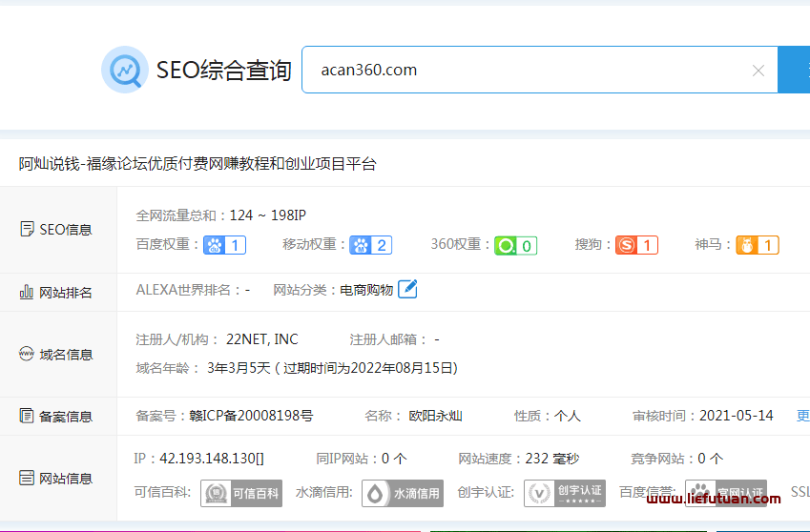Click the IP address 42.193.148.130

click(211, 459)
